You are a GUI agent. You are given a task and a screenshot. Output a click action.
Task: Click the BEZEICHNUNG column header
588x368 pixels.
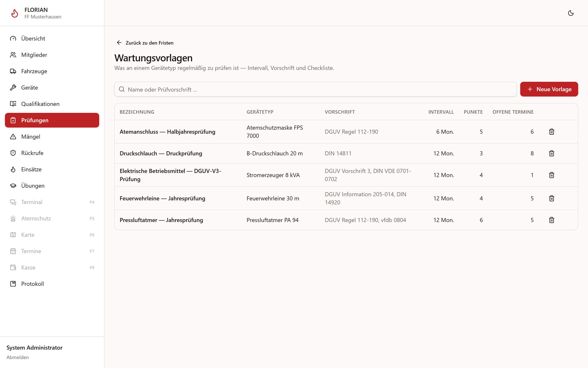[x=137, y=112]
